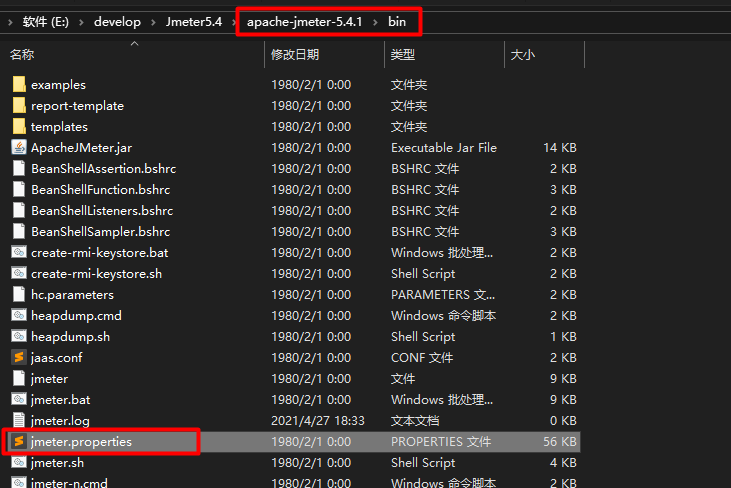
Task: Click the CONF 文件 type text
Action: 422,357
